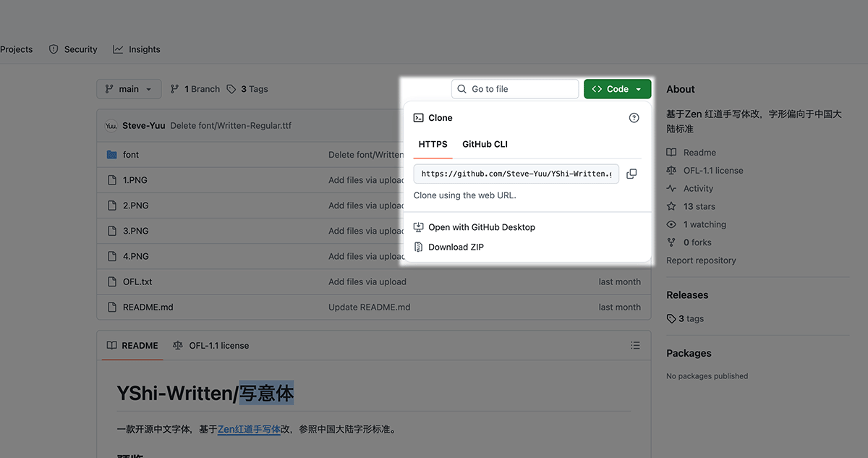Copy the HTTPS clone URL to clipboard

pyautogui.click(x=631, y=174)
